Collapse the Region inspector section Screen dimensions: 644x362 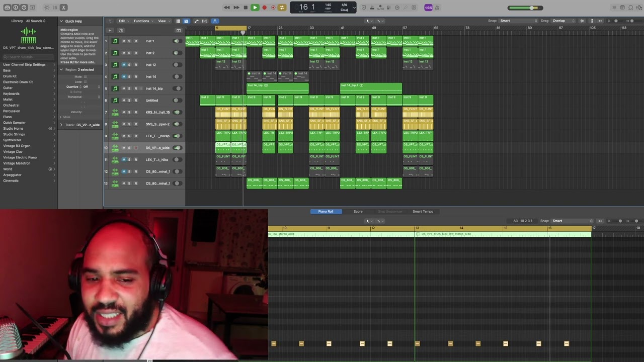[61, 69]
